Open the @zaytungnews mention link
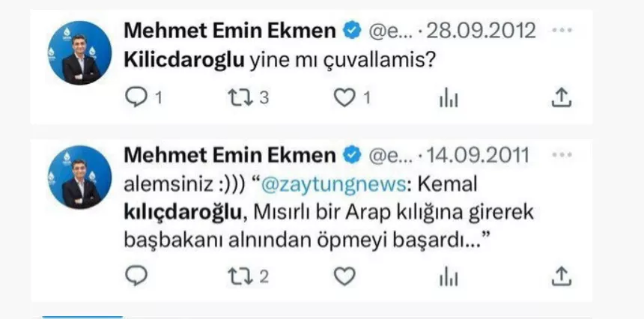The height and width of the screenshot is (319, 644). (333, 185)
